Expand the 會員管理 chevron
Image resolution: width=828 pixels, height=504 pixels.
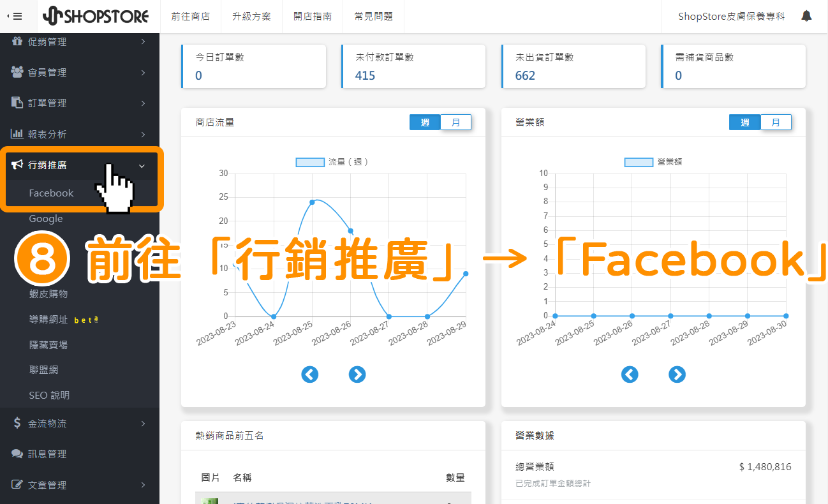143,72
